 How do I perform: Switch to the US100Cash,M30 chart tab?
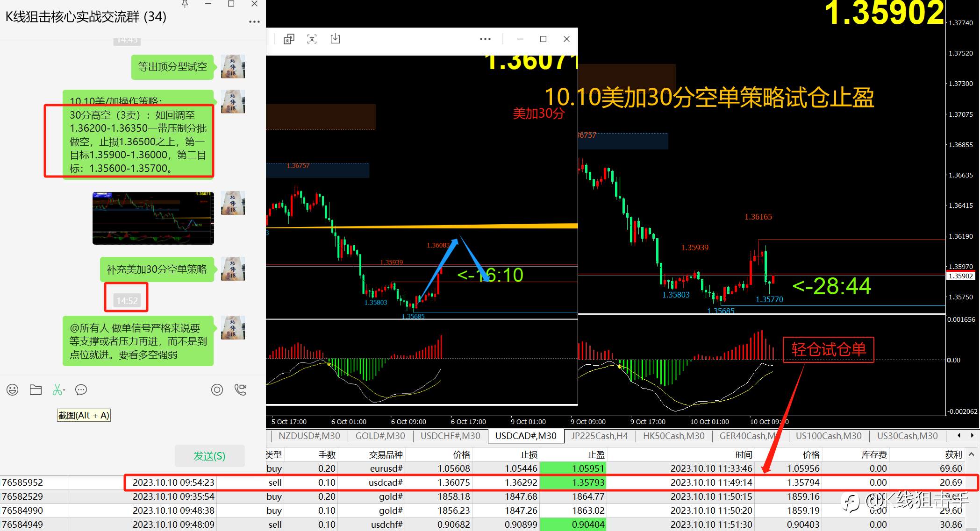click(829, 436)
